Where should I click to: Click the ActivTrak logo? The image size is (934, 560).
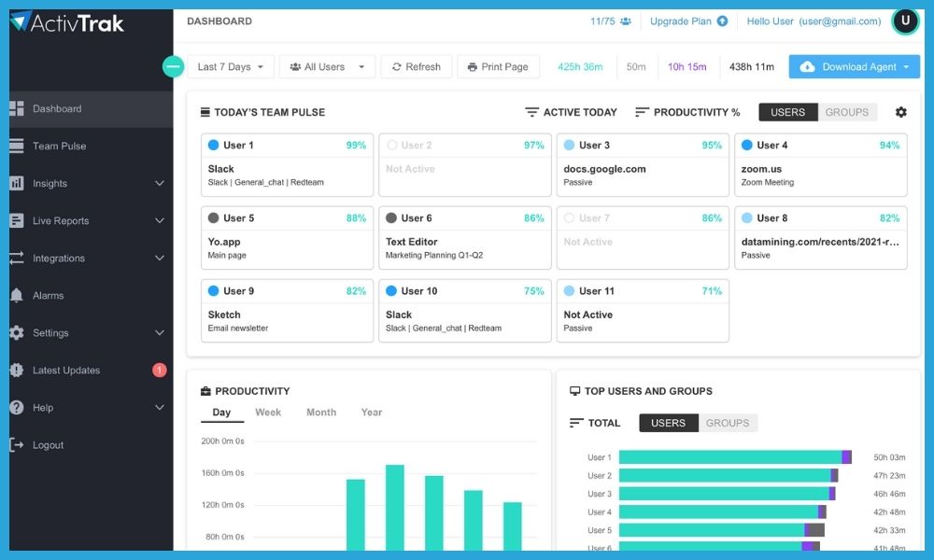click(x=66, y=22)
